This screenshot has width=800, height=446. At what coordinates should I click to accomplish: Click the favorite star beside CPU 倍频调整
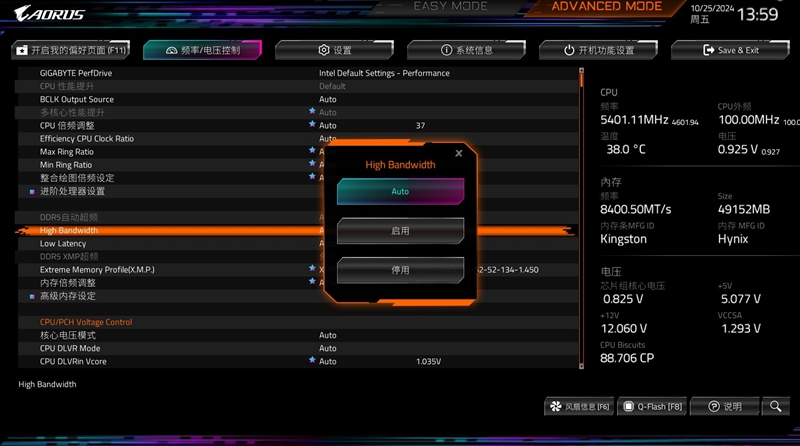312,125
